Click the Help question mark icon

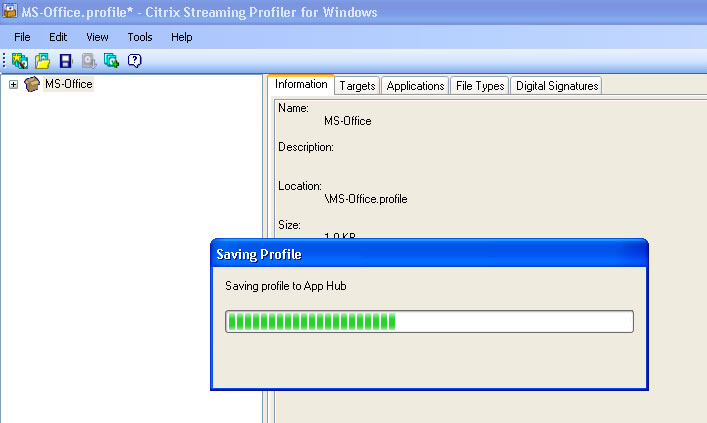pos(134,61)
